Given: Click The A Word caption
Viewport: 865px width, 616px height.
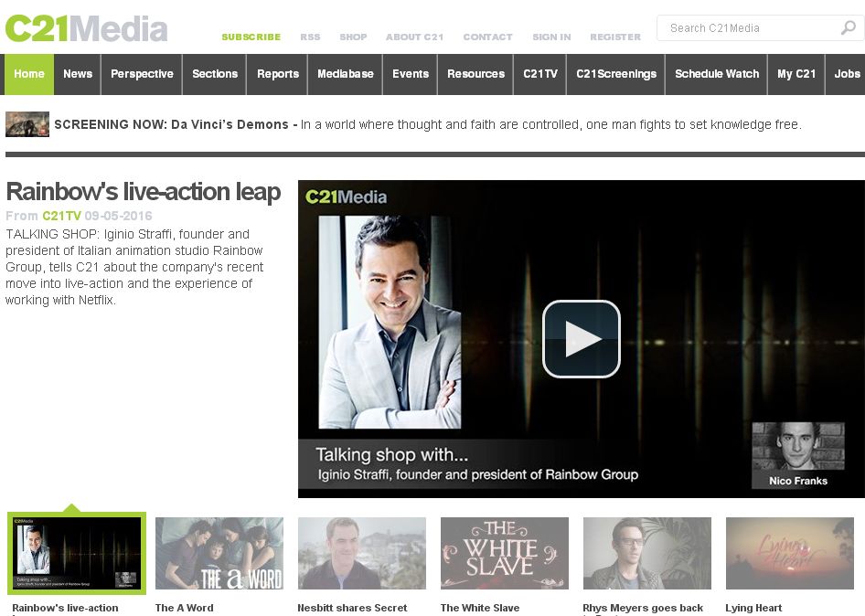Looking at the screenshot, I should (185, 608).
